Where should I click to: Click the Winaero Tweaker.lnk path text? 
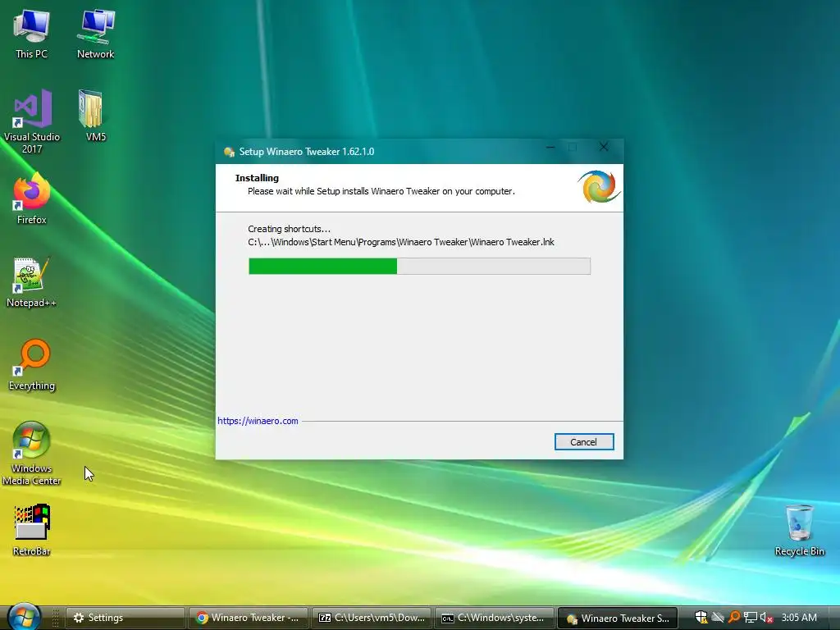pos(400,242)
